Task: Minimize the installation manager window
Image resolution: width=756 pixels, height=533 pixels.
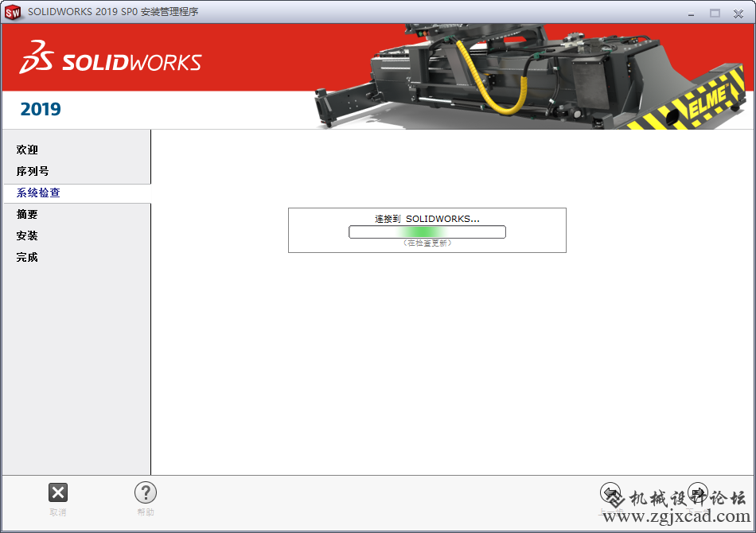Action: pyautogui.click(x=691, y=14)
